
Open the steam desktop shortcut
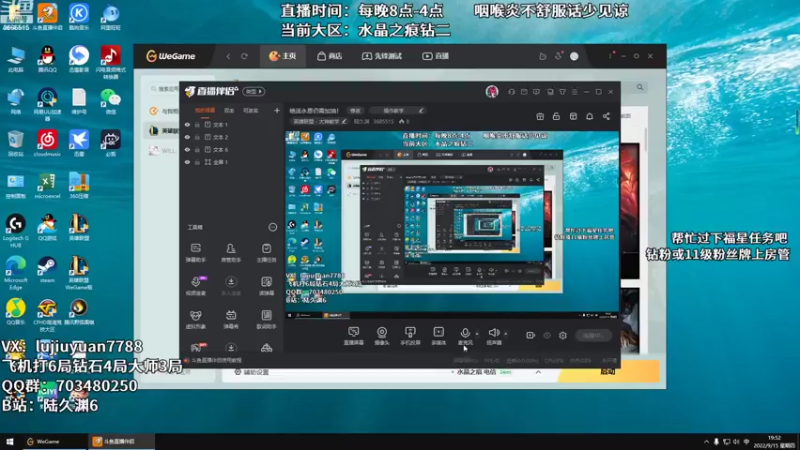(x=47, y=270)
